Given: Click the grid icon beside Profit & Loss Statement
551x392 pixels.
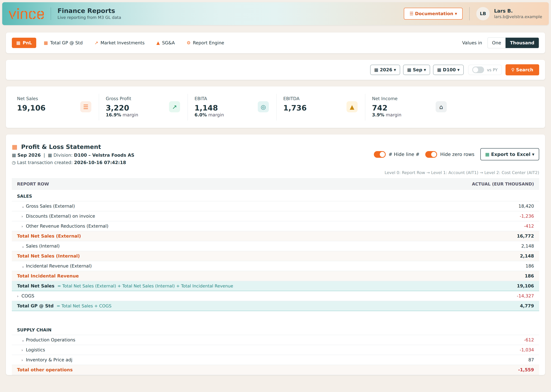Looking at the screenshot, I should coord(15,147).
